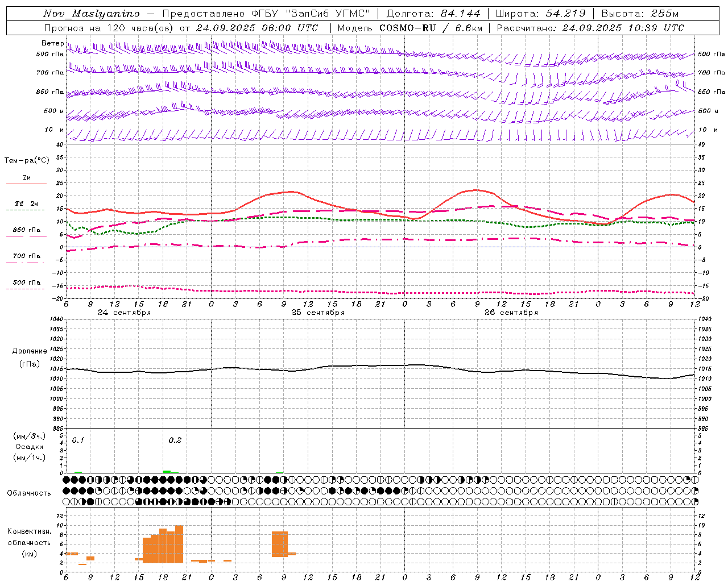Click the Широта: 54.219 value
This screenshot has width=728, height=582.
coord(540,14)
